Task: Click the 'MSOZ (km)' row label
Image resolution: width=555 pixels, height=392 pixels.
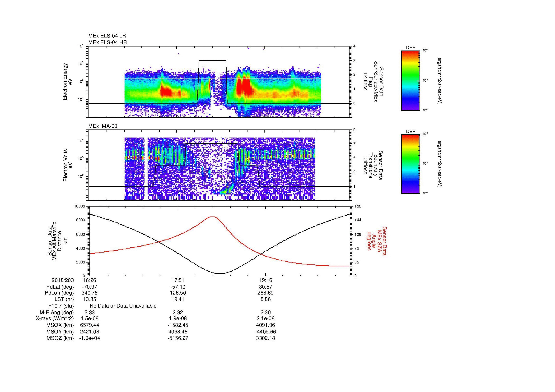Action: point(60,338)
